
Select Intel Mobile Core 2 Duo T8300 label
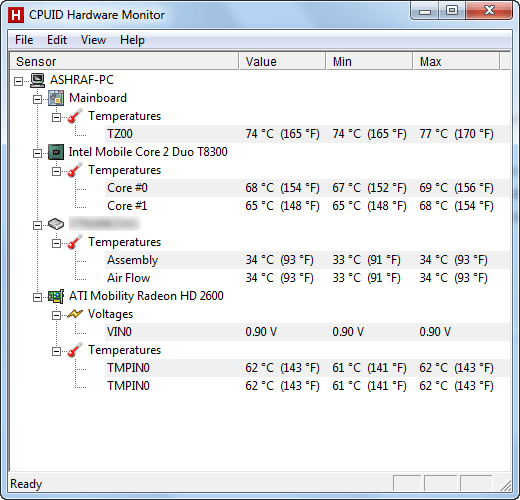(148, 152)
